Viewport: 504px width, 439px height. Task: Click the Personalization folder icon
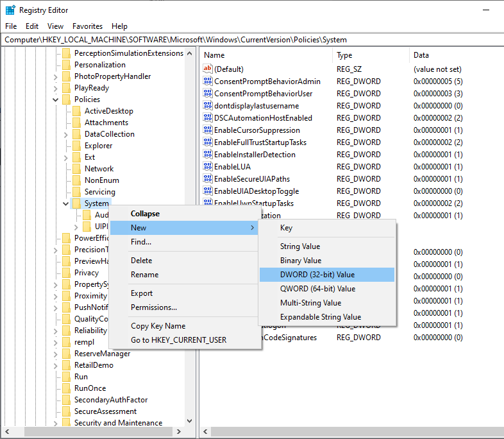(x=66, y=65)
